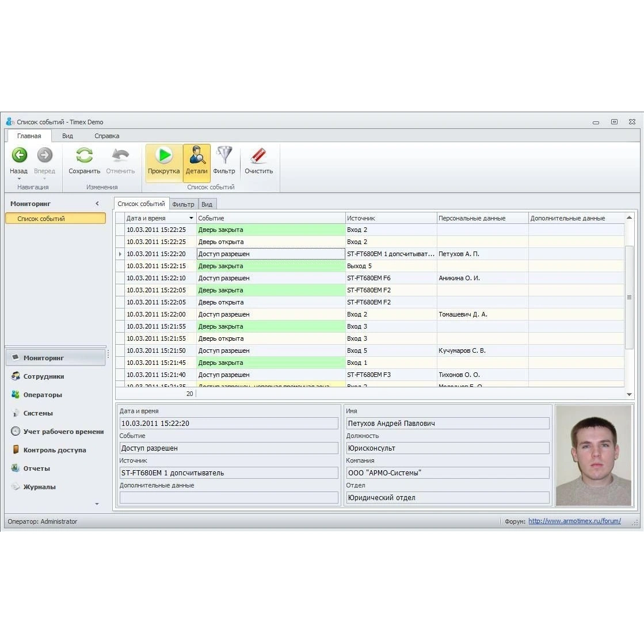The image size is (644, 644).
Task: Open Контроль доступа section
Action: pyautogui.click(x=54, y=450)
